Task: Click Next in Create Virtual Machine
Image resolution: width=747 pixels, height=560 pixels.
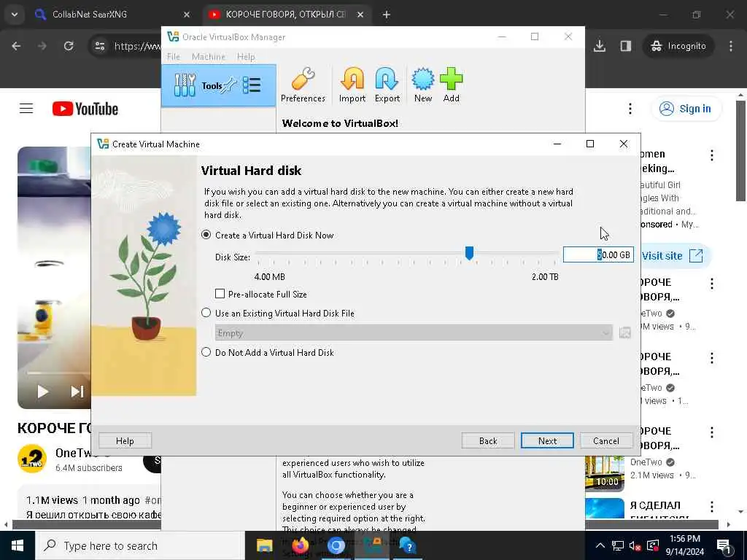Action: pos(547,441)
